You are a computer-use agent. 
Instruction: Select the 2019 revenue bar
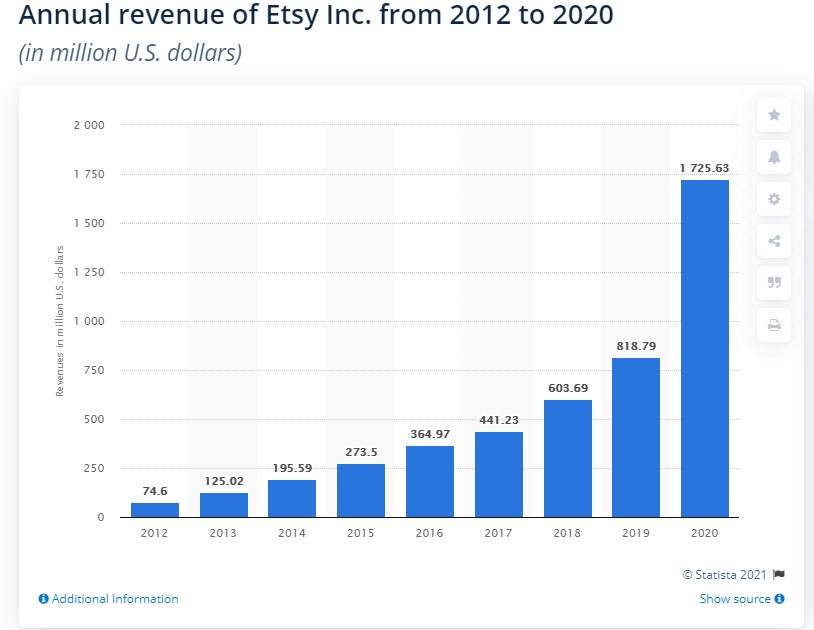pos(636,437)
